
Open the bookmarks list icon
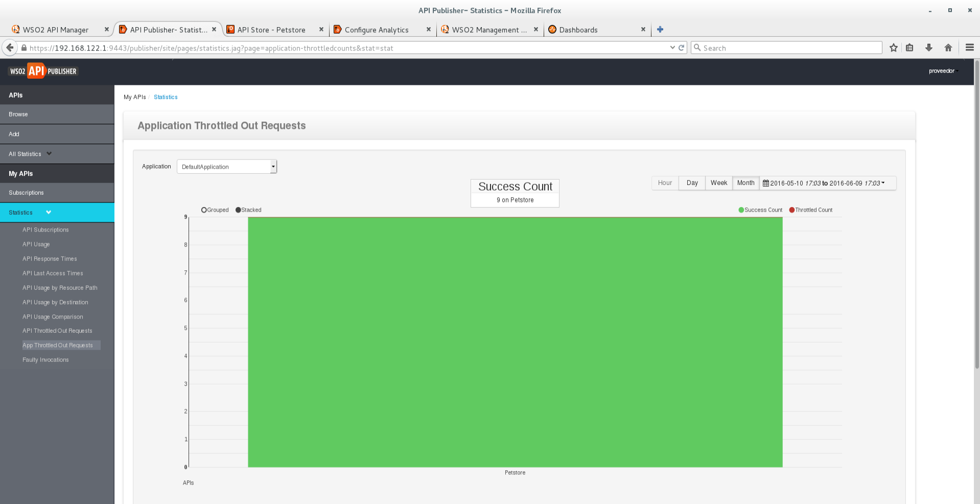coord(909,48)
